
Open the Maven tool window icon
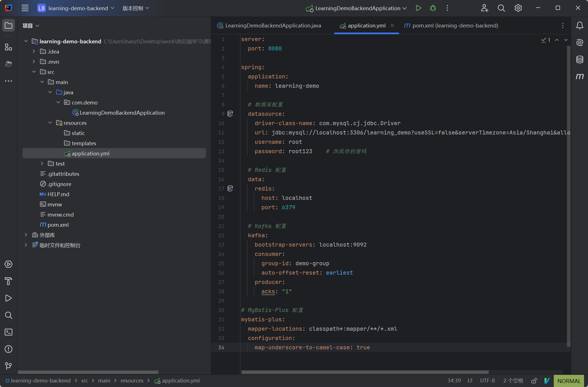click(580, 76)
